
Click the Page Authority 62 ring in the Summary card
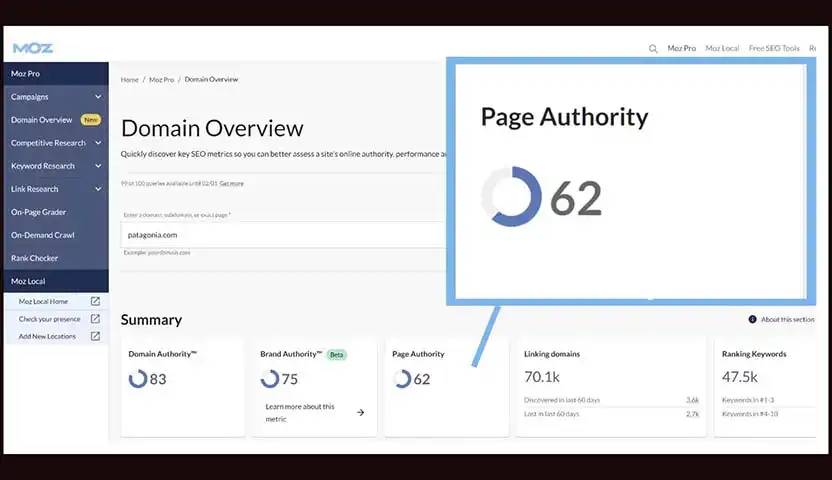click(x=402, y=379)
